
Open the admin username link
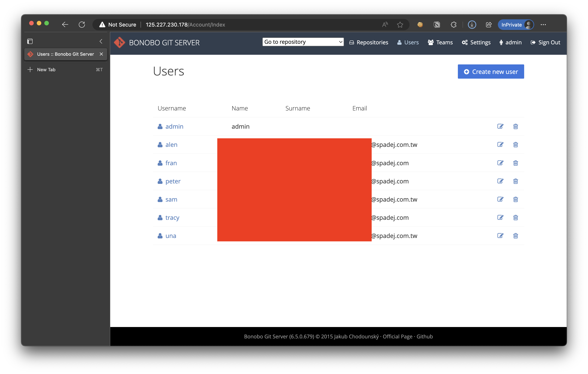(174, 127)
